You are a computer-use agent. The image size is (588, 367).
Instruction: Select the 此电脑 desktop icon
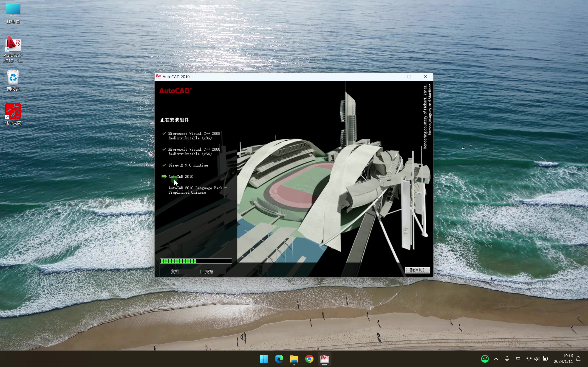point(13,14)
